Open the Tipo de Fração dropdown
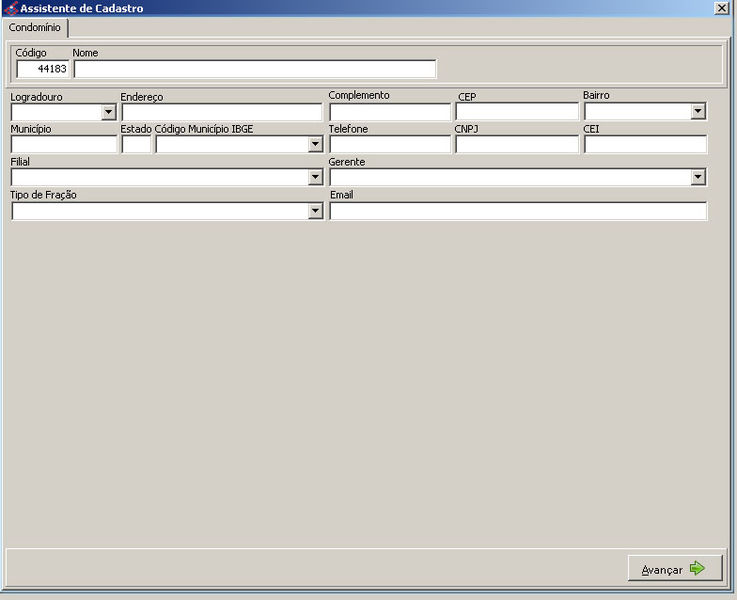Image resolution: width=737 pixels, height=600 pixels. (x=315, y=212)
